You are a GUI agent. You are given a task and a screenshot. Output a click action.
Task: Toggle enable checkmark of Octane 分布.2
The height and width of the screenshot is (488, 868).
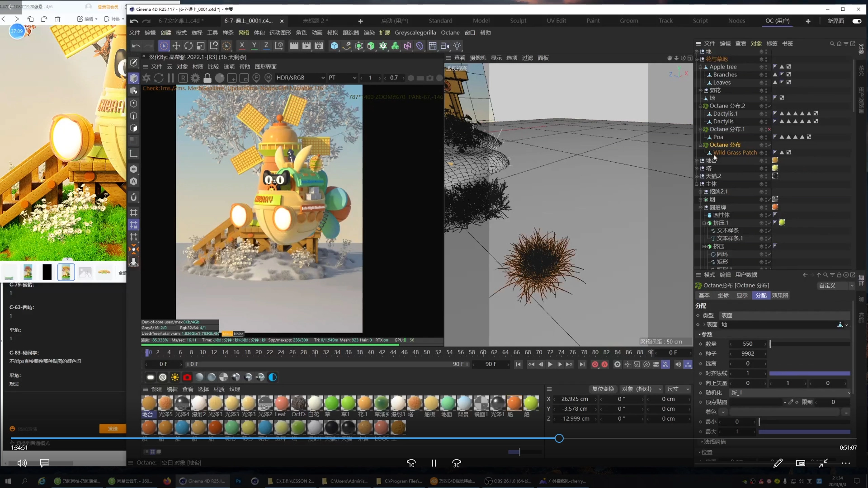coord(769,106)
